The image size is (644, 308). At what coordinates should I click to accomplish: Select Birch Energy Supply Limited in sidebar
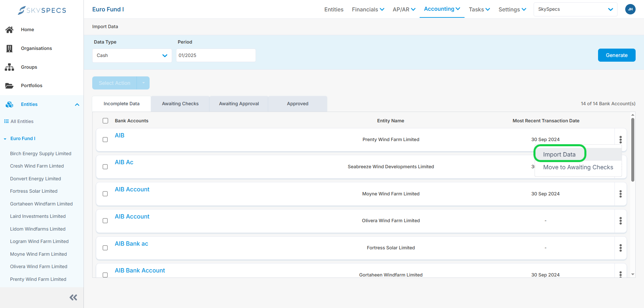coord(41,153)
